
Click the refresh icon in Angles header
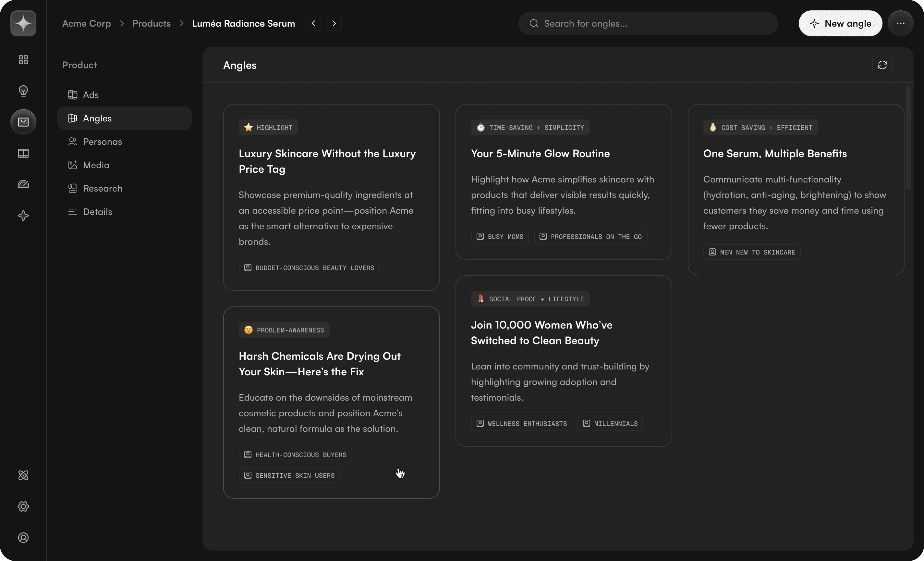pos(882,65)
